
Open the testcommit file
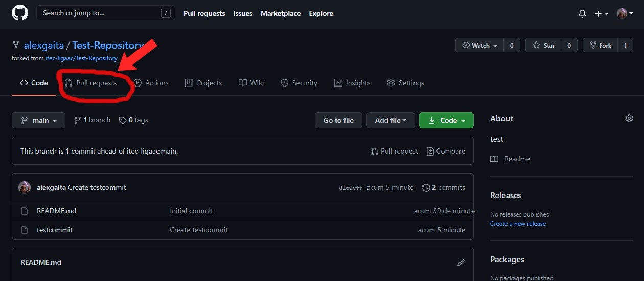[55, 230]
